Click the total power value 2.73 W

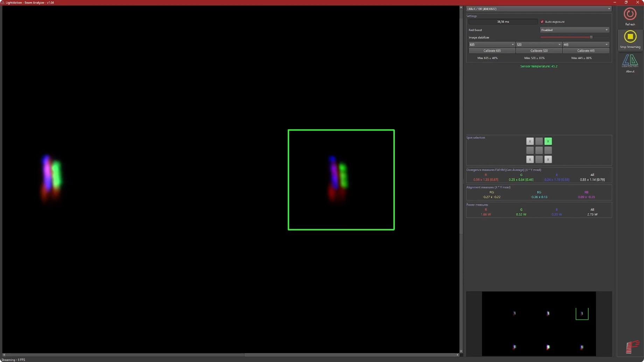point(592,214)
